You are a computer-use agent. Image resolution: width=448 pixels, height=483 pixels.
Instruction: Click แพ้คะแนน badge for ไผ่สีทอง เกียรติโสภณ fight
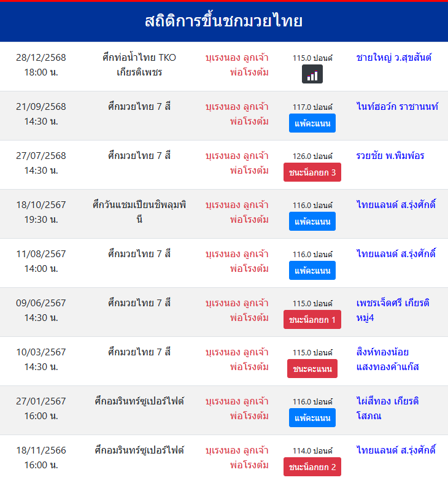tap(312, 418)
